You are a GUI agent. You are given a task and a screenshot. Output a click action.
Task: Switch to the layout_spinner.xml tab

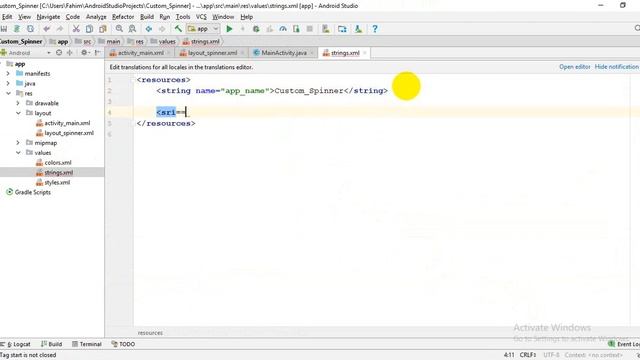point(212,53)
